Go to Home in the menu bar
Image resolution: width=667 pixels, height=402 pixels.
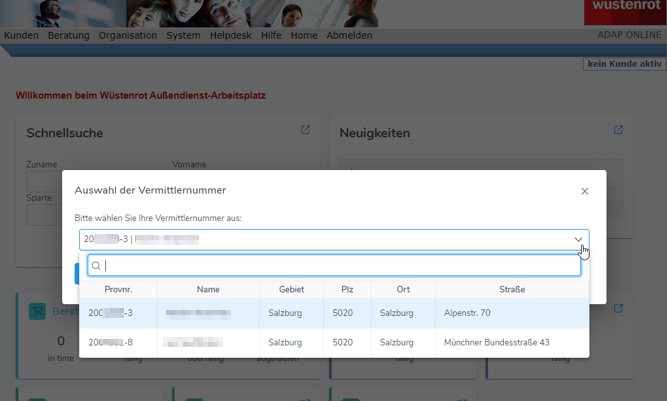point(304,35)
